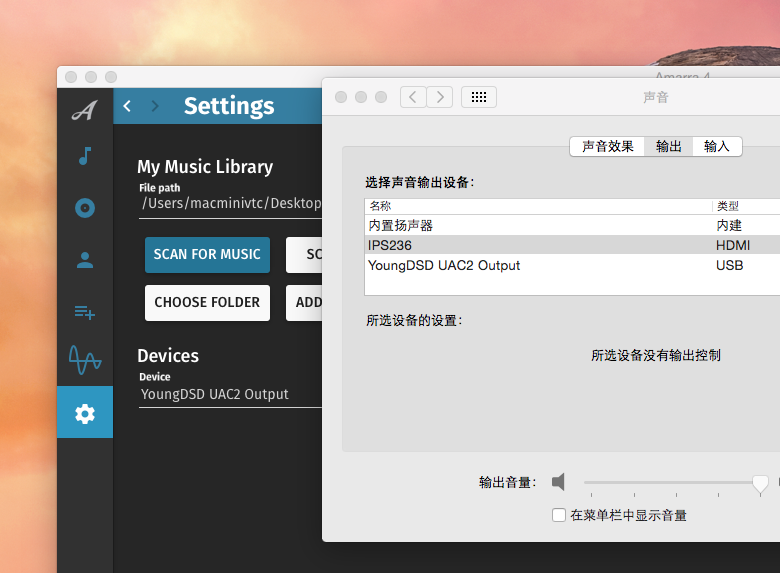Screen dimensions: 780x573
Task: Open the Artists person icon
Action: [85, 260]
